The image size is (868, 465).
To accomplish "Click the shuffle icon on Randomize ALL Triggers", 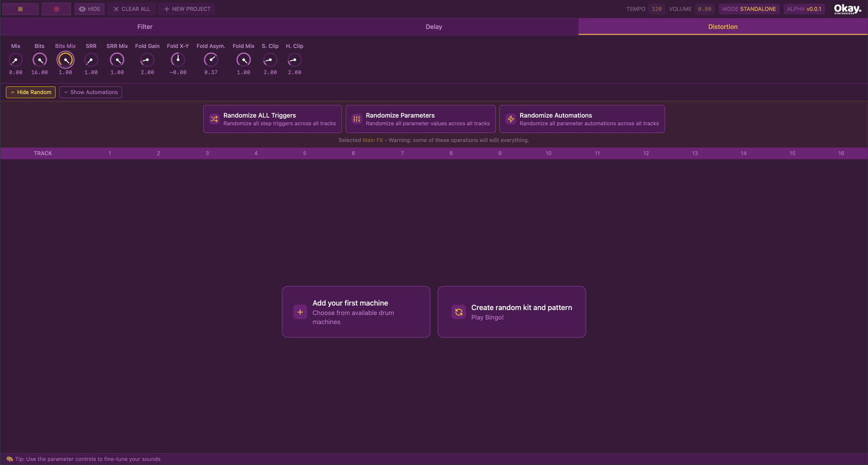I will pyautogui.click(x=214, y=119).
